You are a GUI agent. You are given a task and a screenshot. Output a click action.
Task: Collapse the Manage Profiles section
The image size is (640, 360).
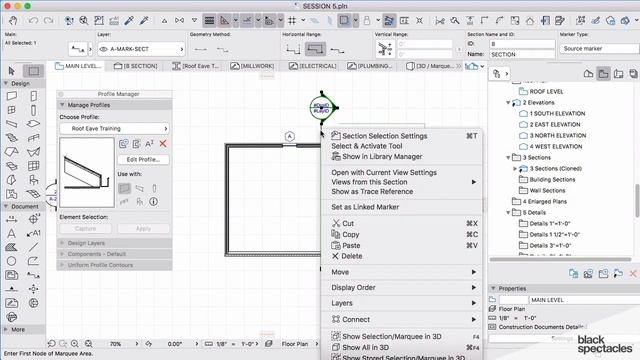(62, 105)
